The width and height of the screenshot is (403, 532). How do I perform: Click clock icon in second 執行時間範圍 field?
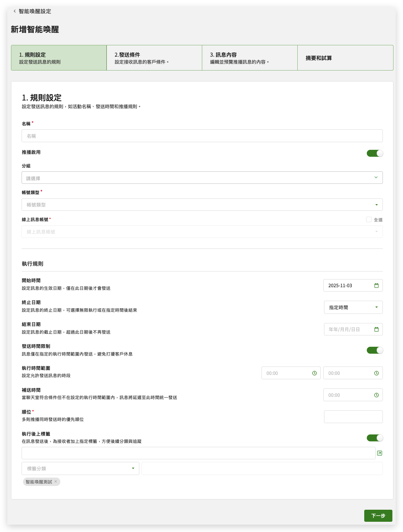click(376, 373)
